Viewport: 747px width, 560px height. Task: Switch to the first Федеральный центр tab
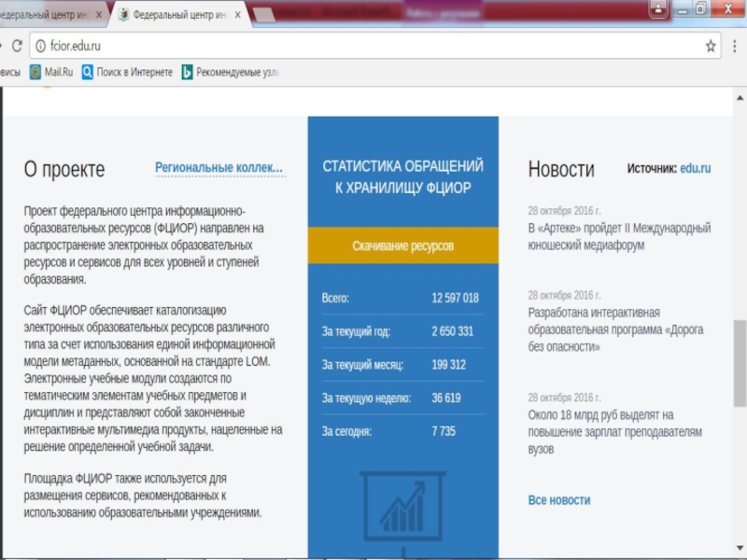point(45,16)
